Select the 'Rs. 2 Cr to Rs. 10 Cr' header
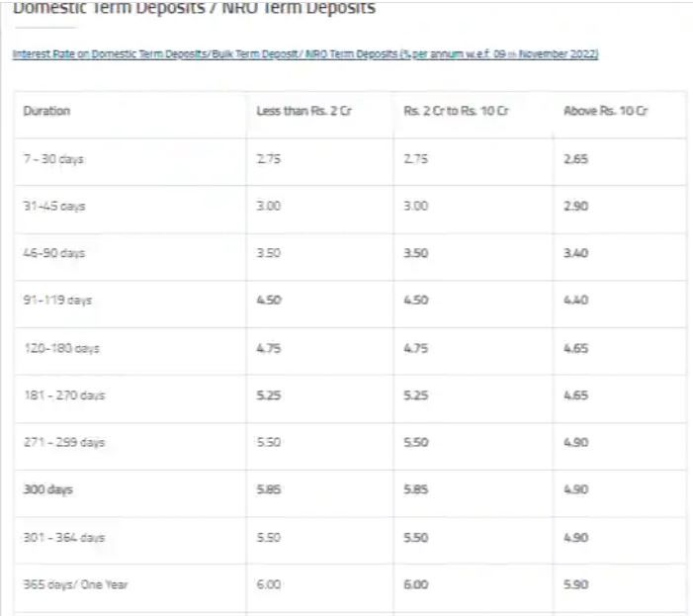 pyautogui.click(x=456, y=111)
